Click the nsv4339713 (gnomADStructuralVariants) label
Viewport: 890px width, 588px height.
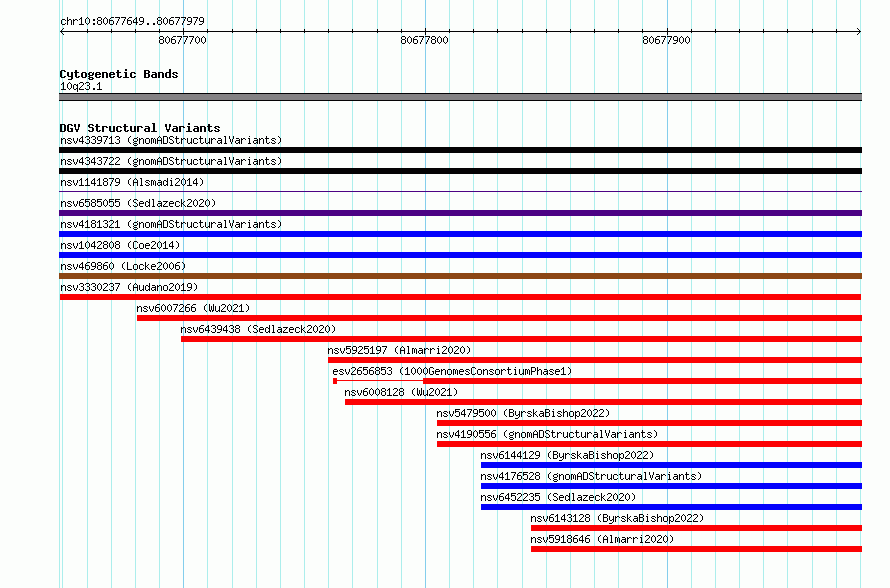[x=171, y=140]
